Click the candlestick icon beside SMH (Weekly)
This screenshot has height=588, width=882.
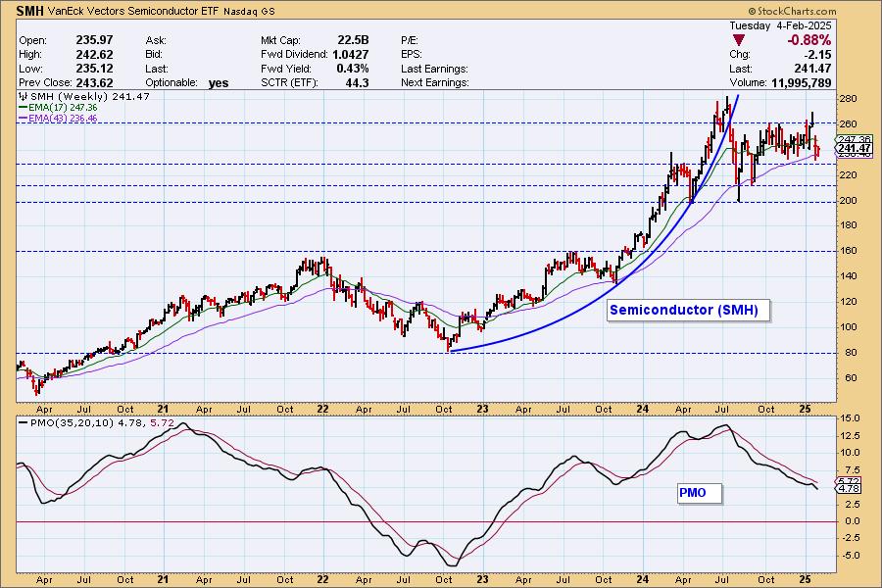tap(24, 96)
